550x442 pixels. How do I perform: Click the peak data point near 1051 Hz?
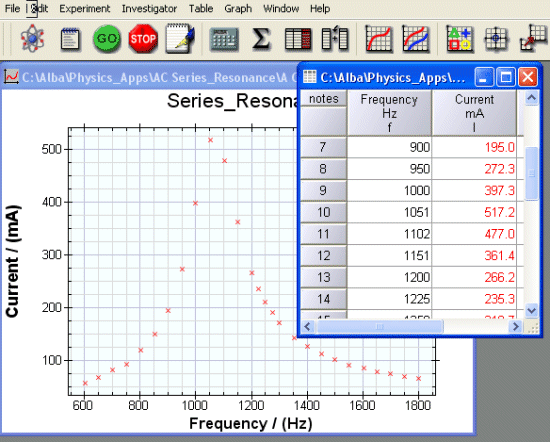(210, 140)
